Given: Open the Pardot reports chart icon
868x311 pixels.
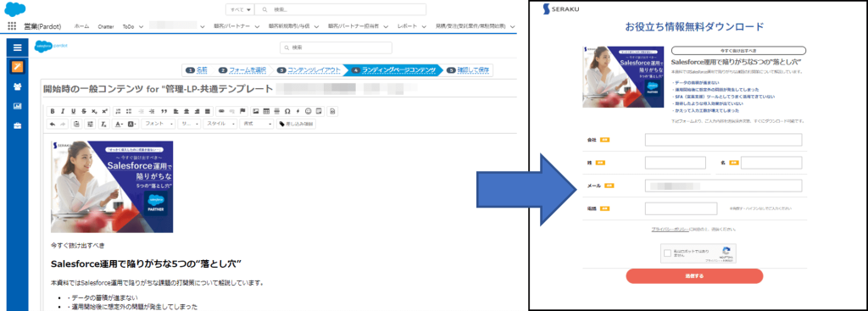Looking at the screenshot, I should [x=17, y=106].
